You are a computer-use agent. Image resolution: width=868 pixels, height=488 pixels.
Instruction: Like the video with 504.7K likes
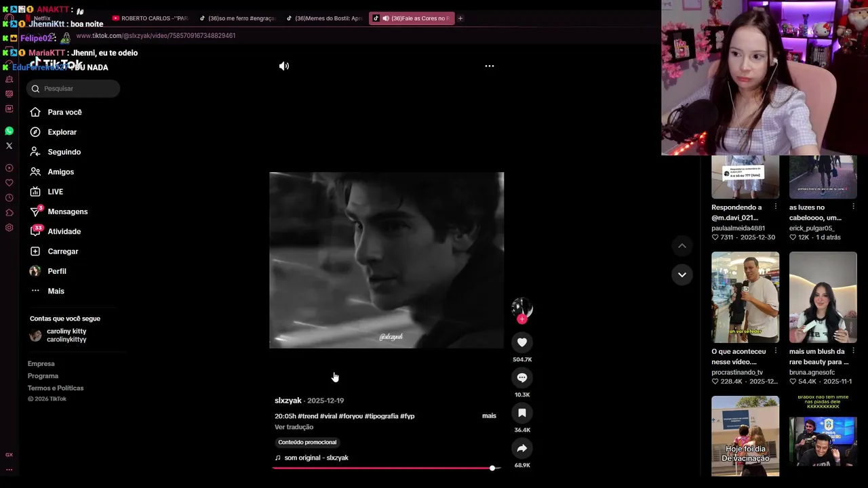pyautogui.click(x=522, y=342)
